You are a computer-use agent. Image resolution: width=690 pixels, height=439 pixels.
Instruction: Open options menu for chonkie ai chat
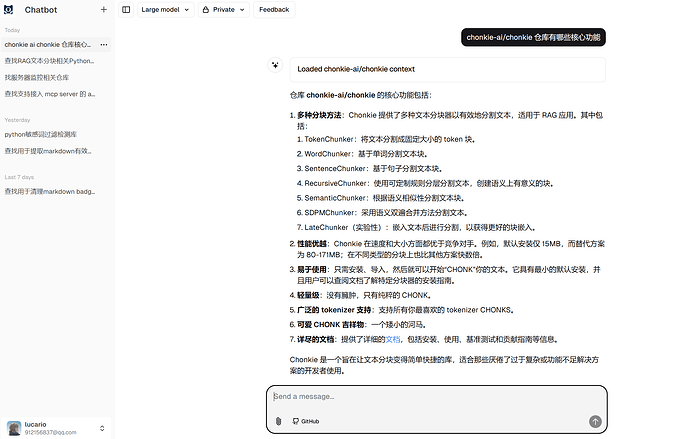coord(104,44)
